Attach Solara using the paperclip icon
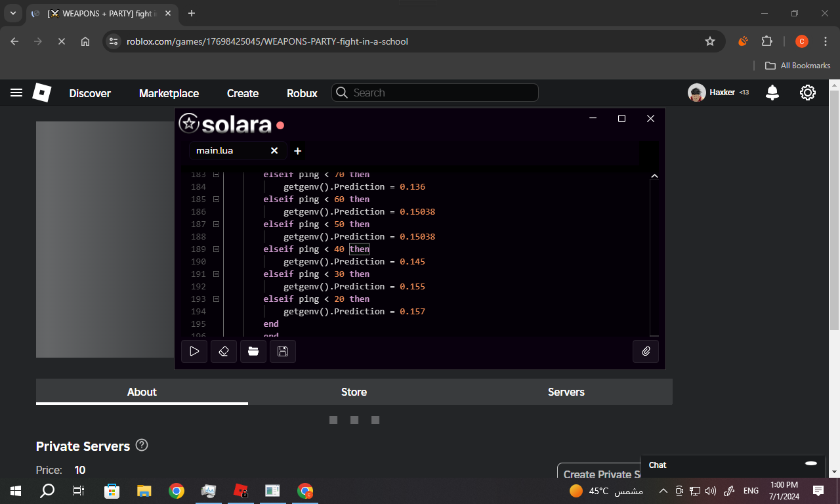Image resolution: width=840 pixels, height=504 pixels. [x=646, y=352]
